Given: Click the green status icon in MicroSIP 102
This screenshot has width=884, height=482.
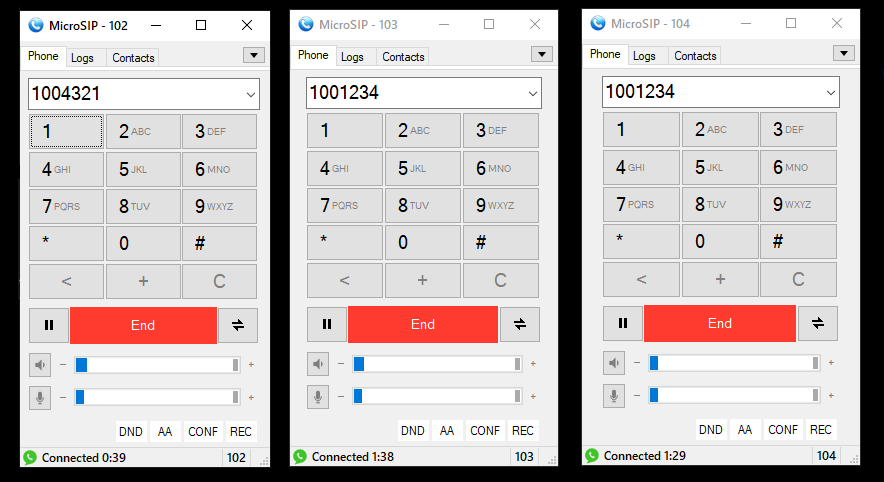Looking at the screenshot, I should click(30, 457).
